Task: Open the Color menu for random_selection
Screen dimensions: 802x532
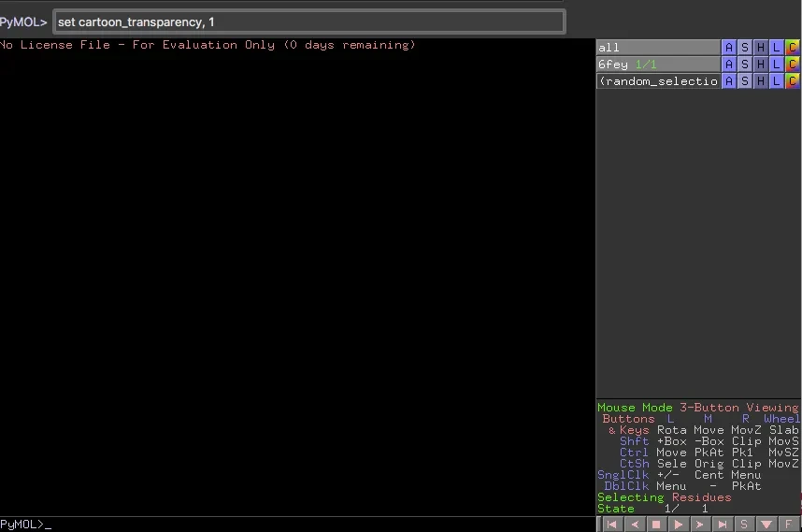Action: [793, 81]
